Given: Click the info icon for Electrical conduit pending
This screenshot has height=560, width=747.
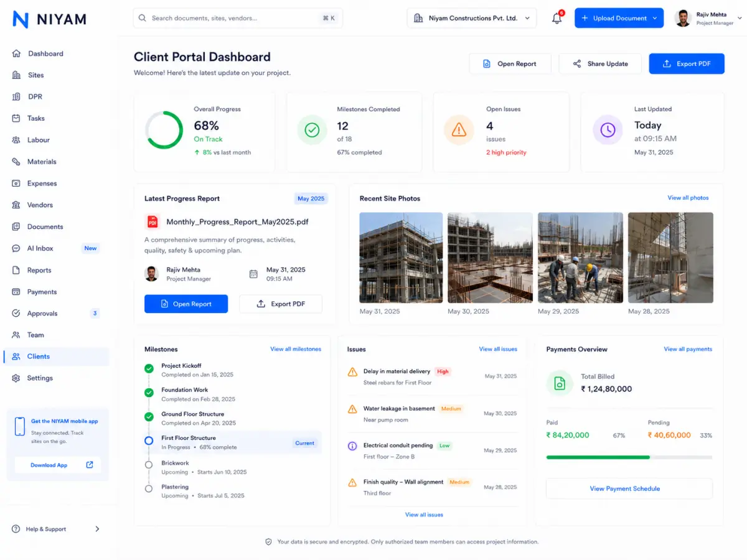Looking at the screenshot, I should tap(352, 446).
